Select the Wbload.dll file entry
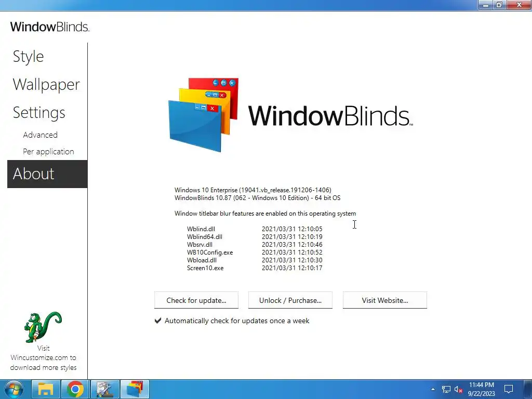Viewport: 532px width, 399px height. point(202,260)
